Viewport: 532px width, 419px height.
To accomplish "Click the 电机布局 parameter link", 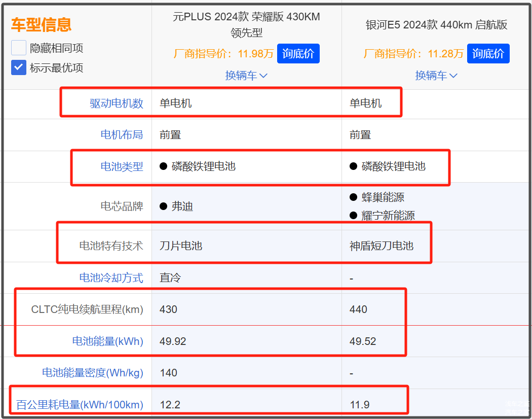I will click(x=122, y=134).
